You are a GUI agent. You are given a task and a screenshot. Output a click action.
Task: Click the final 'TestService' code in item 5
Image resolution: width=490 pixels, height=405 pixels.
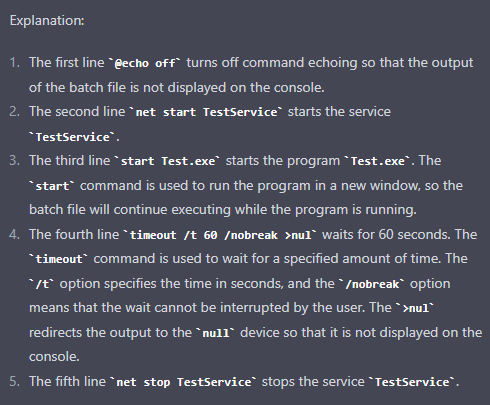412,382
